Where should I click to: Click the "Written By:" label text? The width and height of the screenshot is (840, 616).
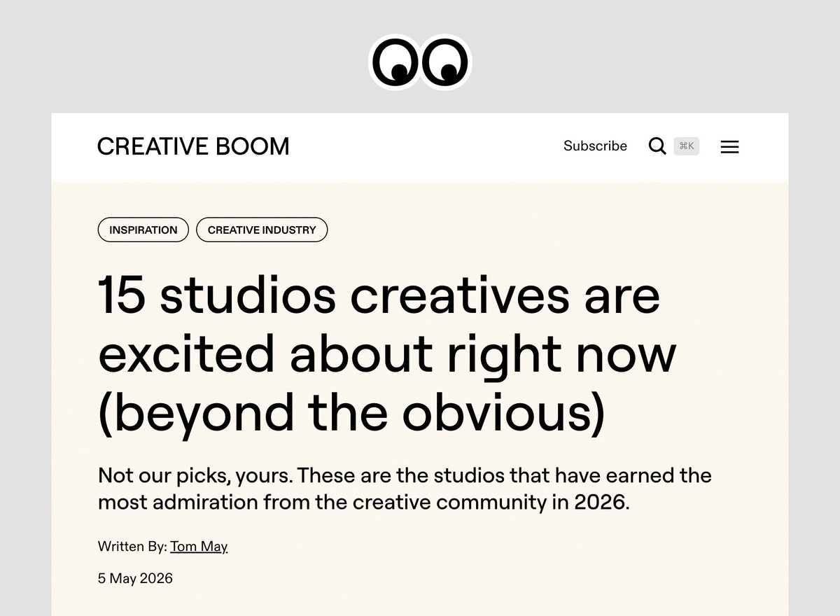pos(132,546)
